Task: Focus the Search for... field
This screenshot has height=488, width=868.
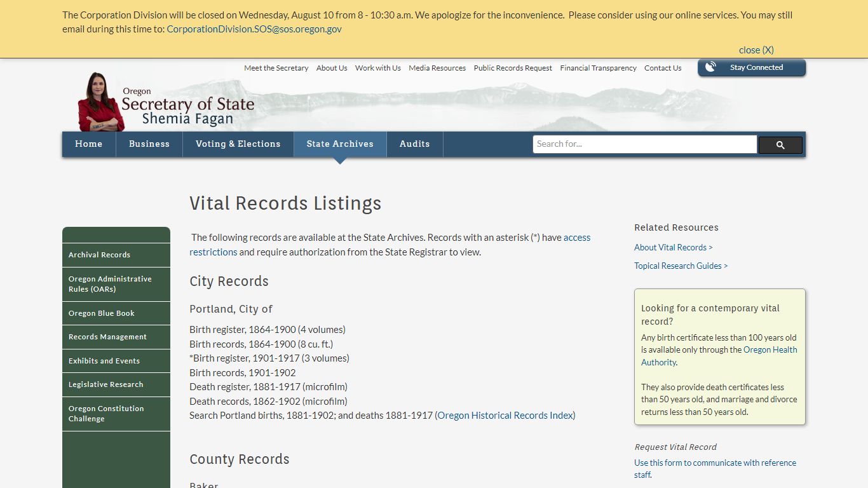Action: point(645,144)
